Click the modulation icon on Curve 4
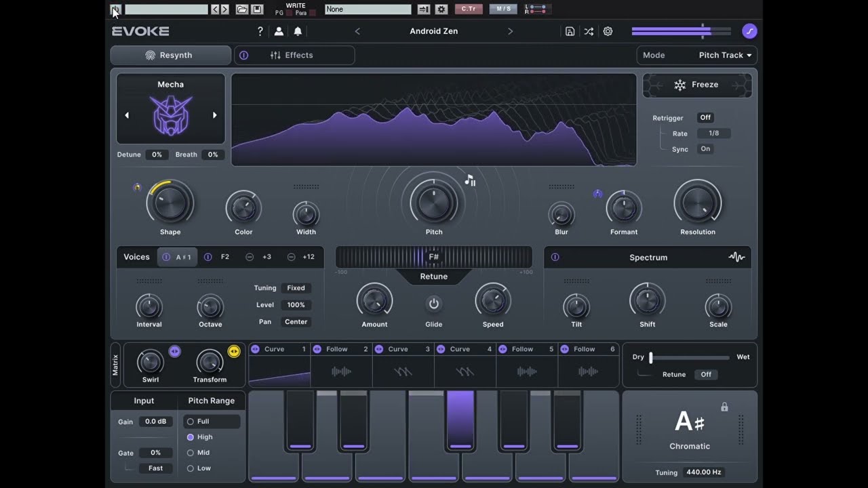The width and height of the screenshot is (868, 488). [x=441, y=349]
